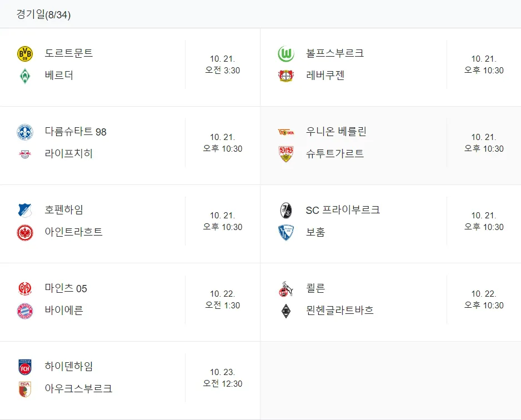Click the Heidenheim FCH crest

25,367
